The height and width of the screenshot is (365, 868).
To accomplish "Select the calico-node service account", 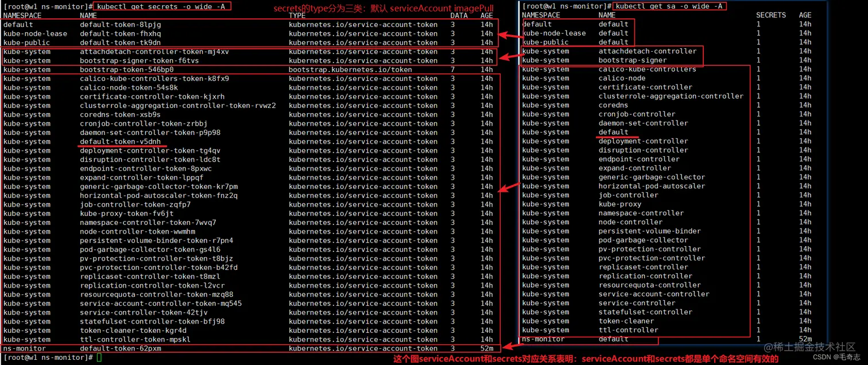I will 622,78.
